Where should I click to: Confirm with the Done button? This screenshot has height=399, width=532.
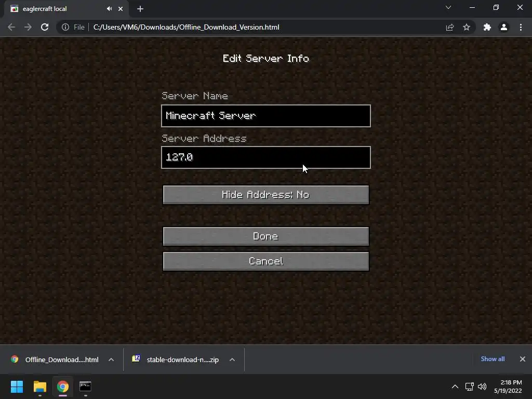(265, 236)
